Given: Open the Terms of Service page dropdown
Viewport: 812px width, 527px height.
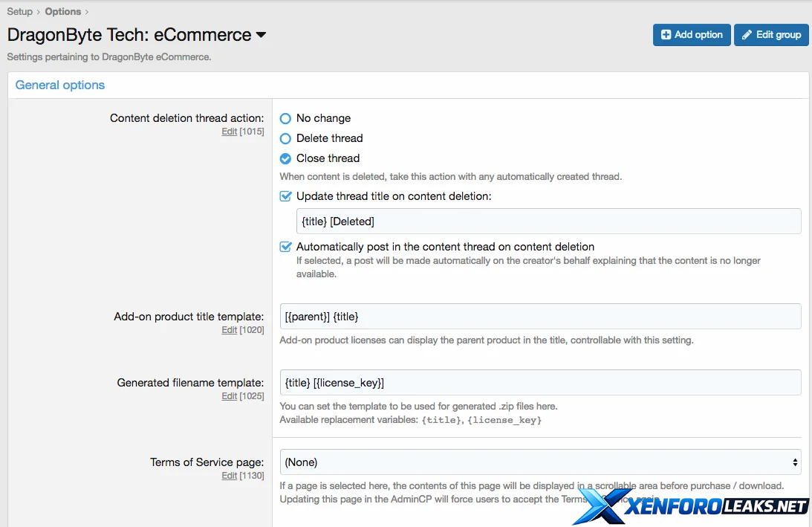Looking at the screenshot, I should click(x=540, y=462).
